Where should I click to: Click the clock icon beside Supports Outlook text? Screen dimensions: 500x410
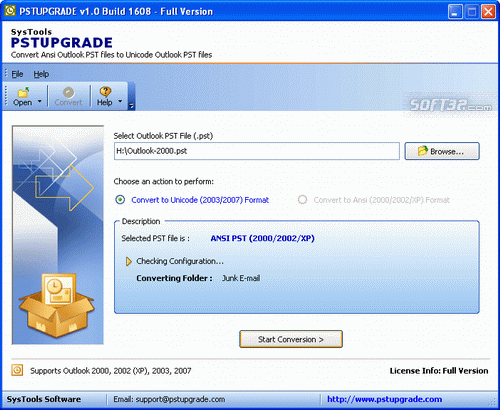17,370
